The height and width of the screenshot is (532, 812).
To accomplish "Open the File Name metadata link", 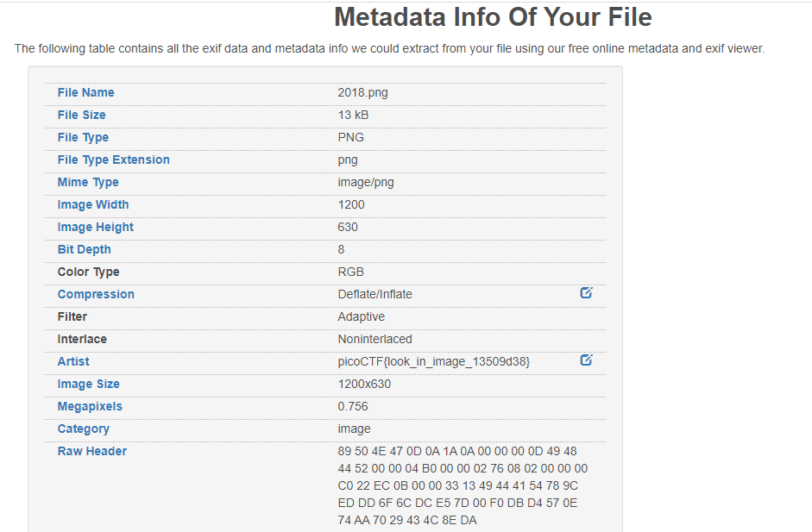I will 86,92.
